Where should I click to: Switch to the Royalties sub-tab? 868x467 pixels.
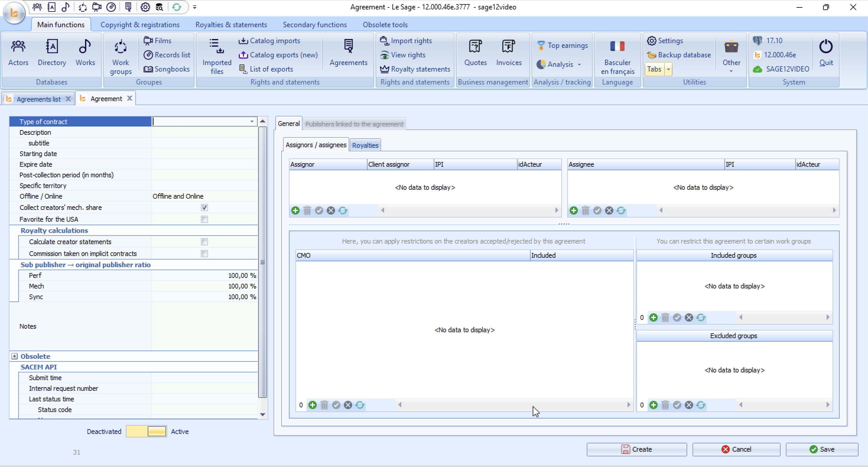(365, 145)
